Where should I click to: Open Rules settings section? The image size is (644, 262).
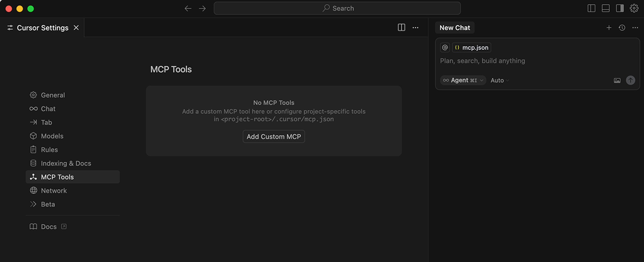(72, 150)
